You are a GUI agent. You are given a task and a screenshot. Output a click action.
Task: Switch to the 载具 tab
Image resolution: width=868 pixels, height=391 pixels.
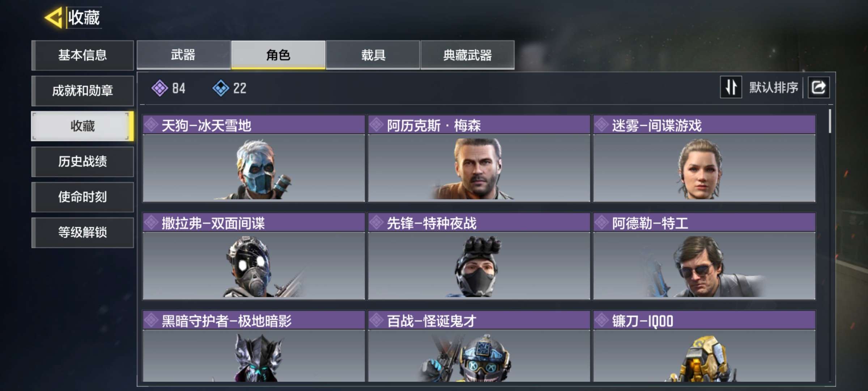coord(373,55)
